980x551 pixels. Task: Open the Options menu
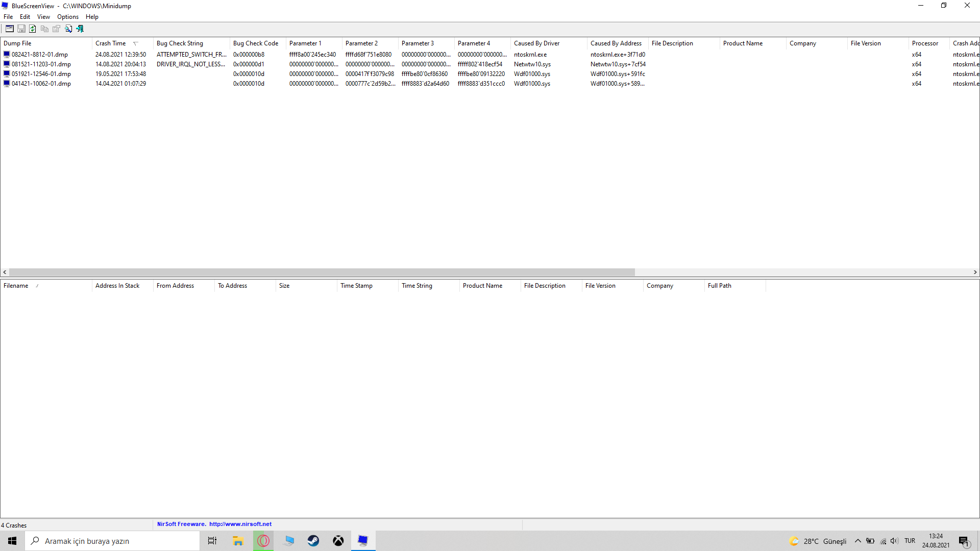pos(68,17)
